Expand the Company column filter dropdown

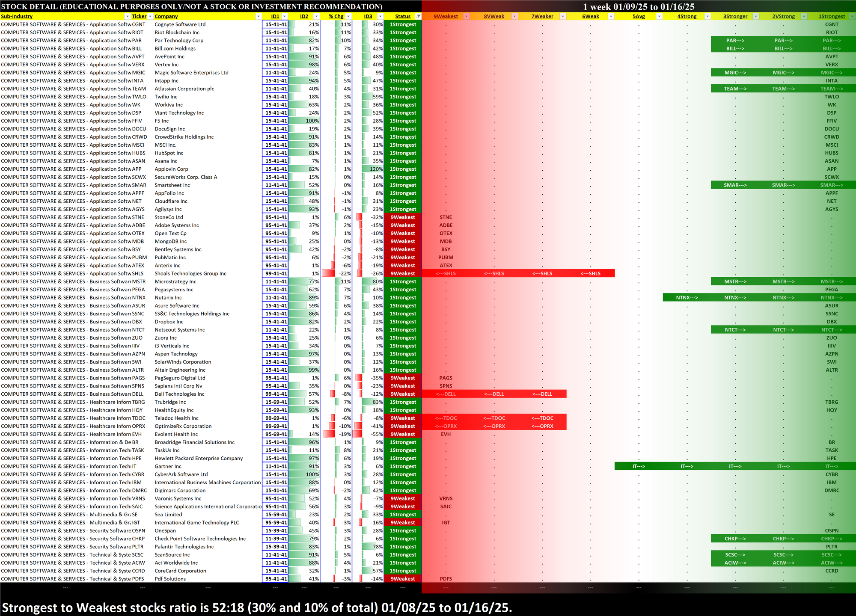pos(258,16)
